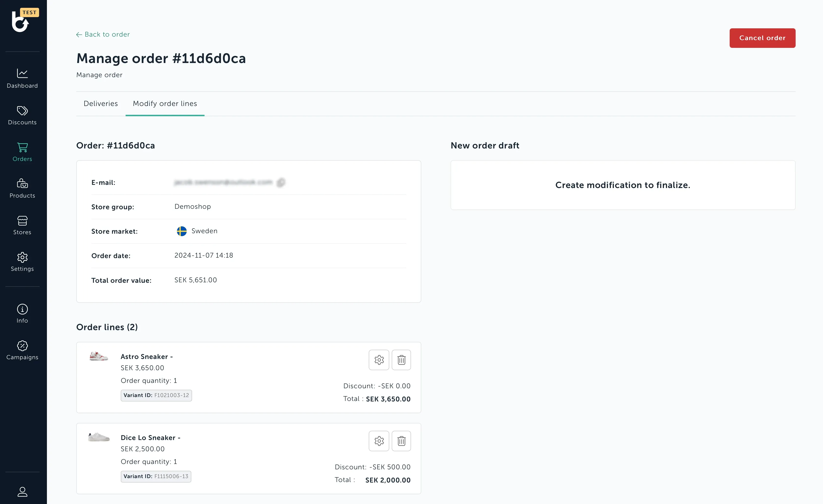Open Settings in the sidebar
823x504 pixels.
point(22,262)
